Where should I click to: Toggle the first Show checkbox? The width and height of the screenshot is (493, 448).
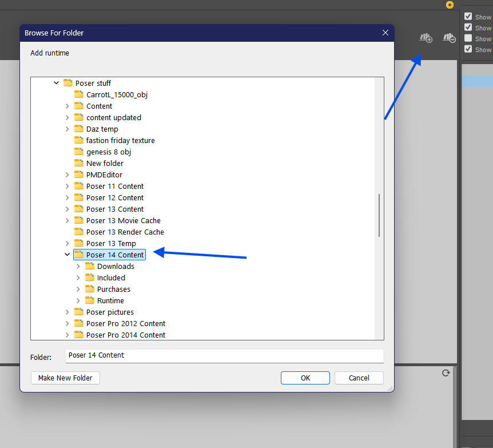click(468, 17)
